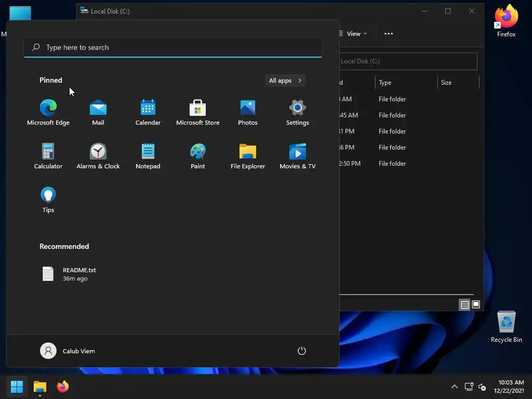532x399 pixels.
Task: Expand the View dropdown in File Explorer
Action: pos(353,34)
